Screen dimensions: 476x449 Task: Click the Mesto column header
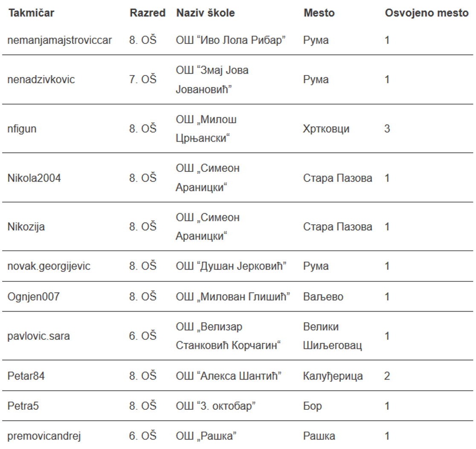tap(319, 13)
